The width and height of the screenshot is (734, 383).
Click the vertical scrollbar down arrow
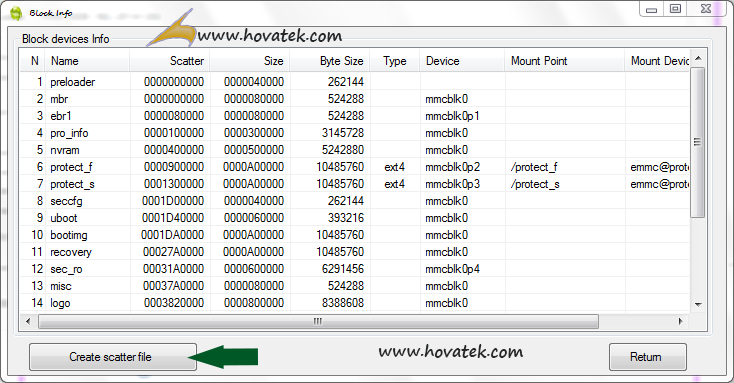click(x=698, y=304)
